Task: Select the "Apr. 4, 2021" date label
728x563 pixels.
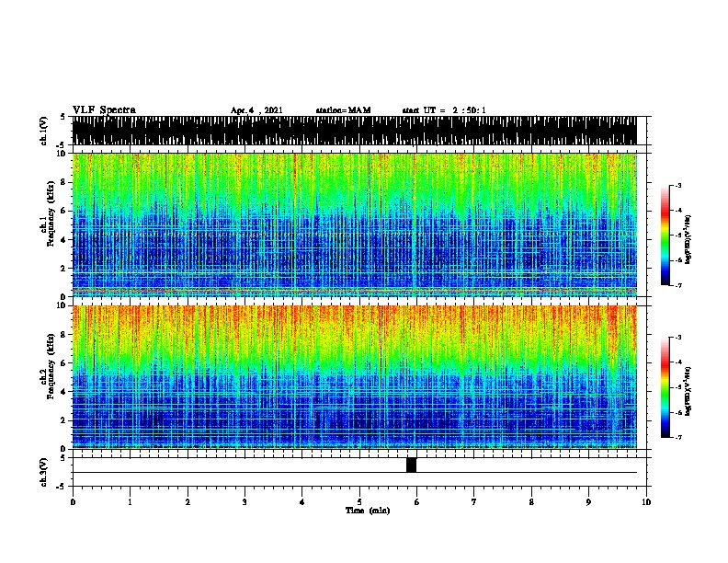Action: (x=256, y=110)
